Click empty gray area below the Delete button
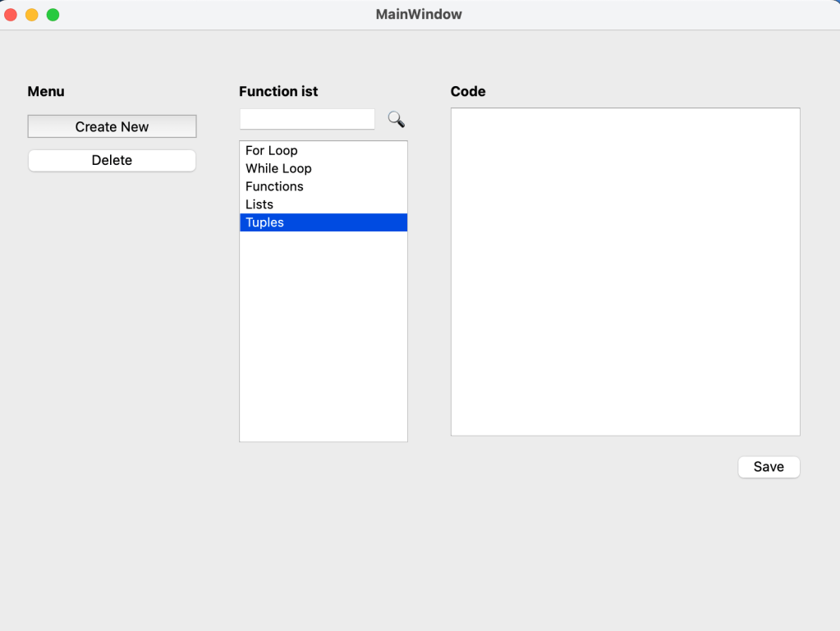840x631 pixels. coord(112,287)
